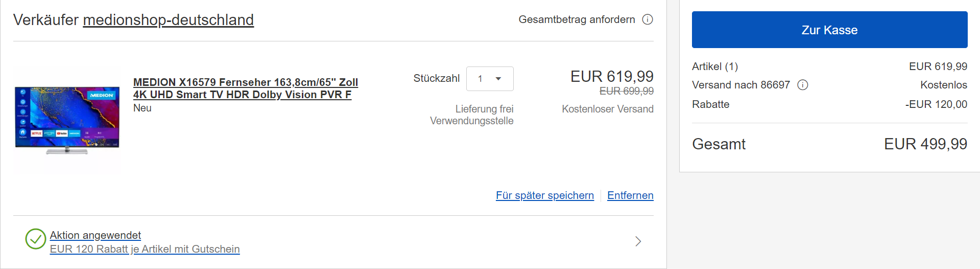Click the Artikel (1) summary label
980x269 pixels.
click(x=715, y=66)
